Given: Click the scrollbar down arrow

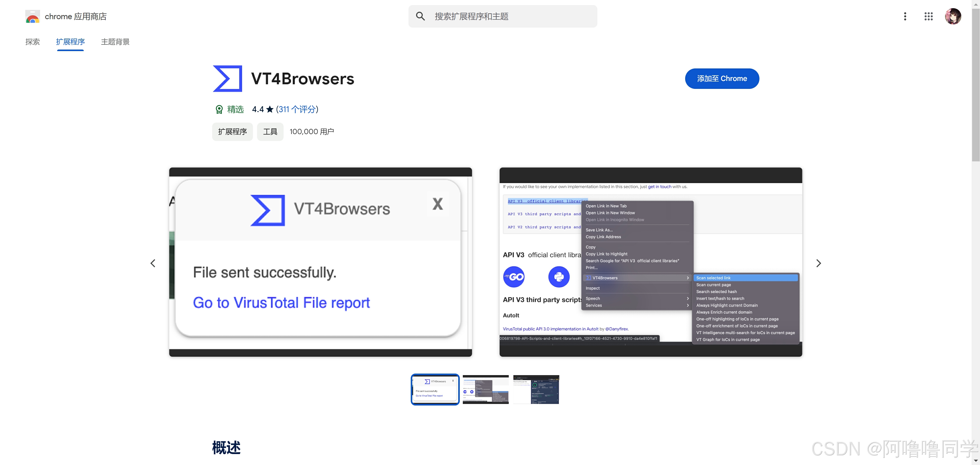Looking at the screenshot, I should coord(975,461).
